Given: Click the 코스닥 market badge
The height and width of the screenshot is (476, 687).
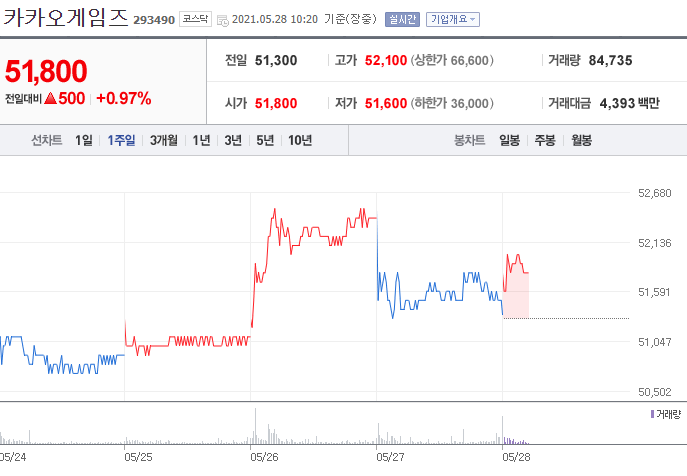Looking at the screenshot, I should (195, 19).
